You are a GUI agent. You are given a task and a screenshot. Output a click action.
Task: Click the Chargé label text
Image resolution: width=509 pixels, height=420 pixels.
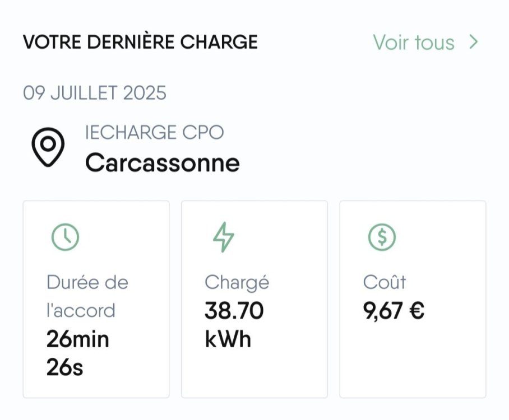tap(237, 282)
